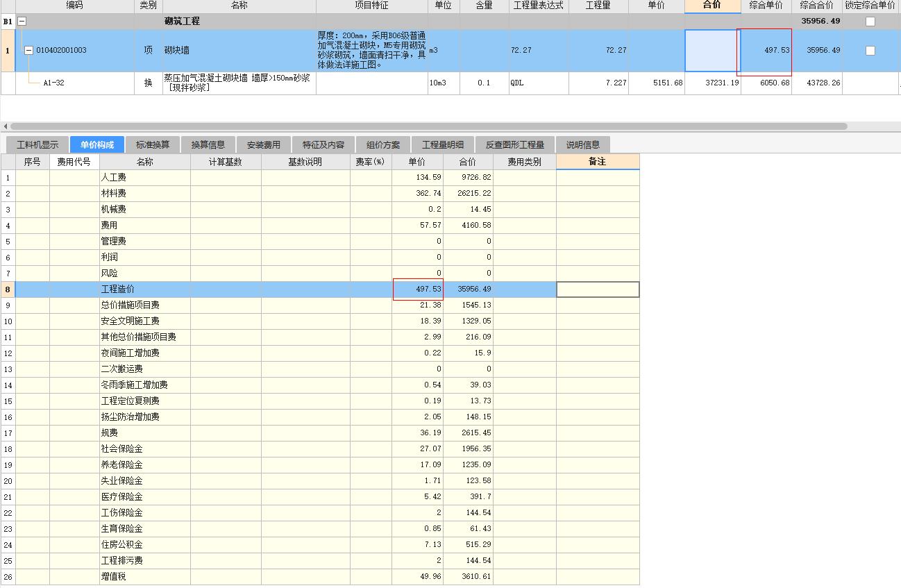901x588 pixels.
Task: Click the 单价 value 5151.68
Action: click(666, 83)
